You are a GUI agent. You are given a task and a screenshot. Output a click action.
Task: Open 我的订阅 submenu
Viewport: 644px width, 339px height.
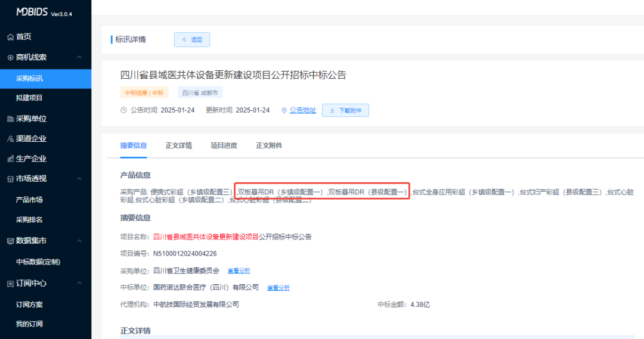click(29, 324)
